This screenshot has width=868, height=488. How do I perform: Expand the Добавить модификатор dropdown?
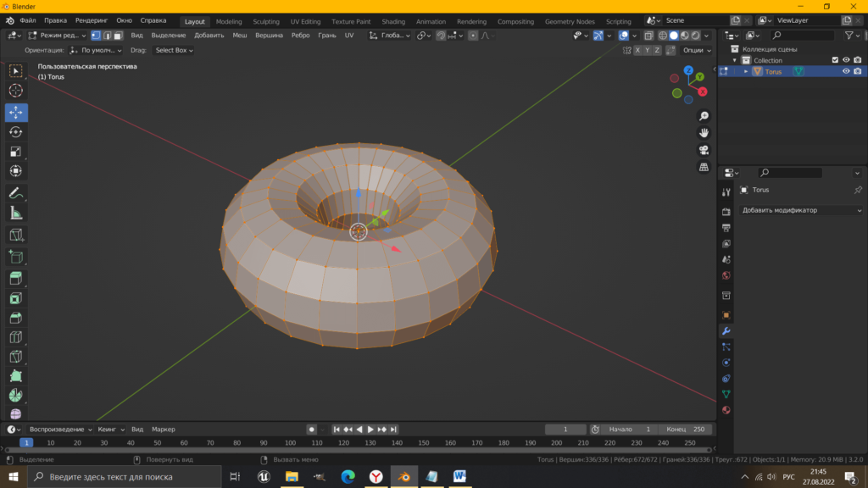(801, 210)
